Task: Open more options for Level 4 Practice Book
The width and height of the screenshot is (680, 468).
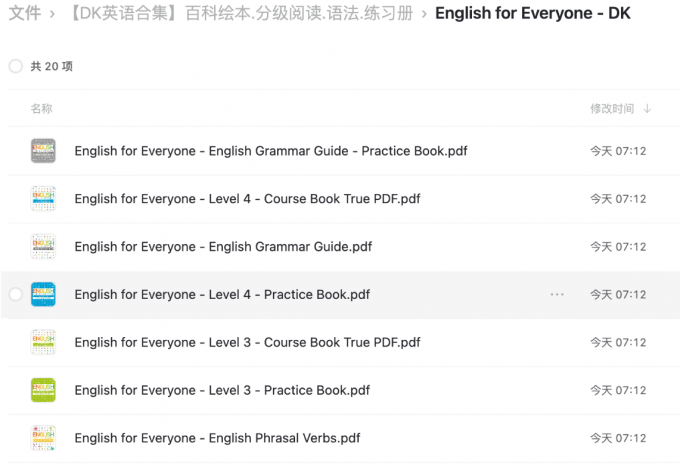Action: click(557, 295)
